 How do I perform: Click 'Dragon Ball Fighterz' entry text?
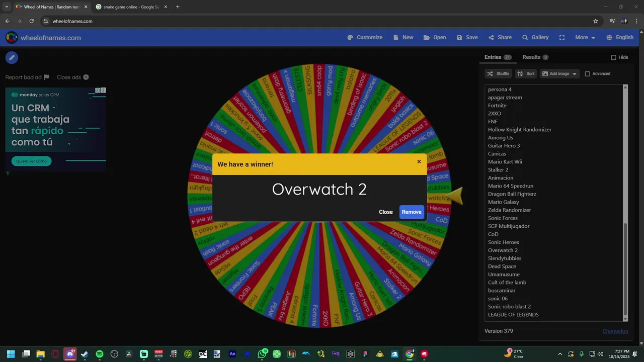point(512,194)
